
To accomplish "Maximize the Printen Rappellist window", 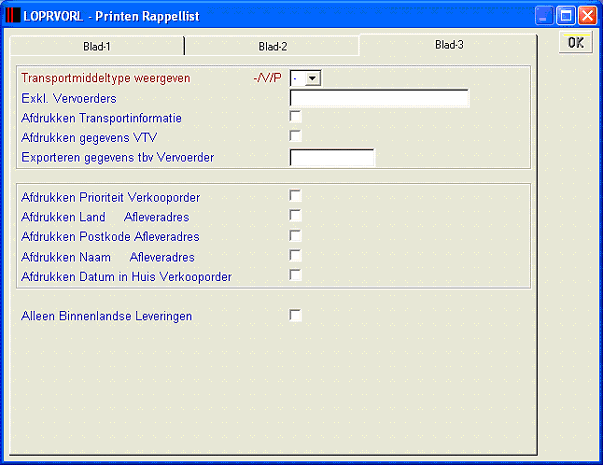I will pyautogui.click(x=566, y=16).
